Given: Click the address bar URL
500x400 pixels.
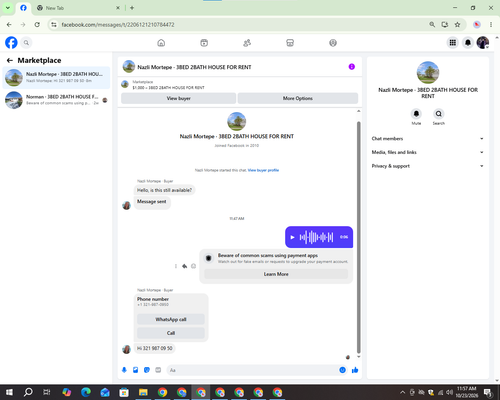Looking at the screenshot, I should tap(118, 25).
